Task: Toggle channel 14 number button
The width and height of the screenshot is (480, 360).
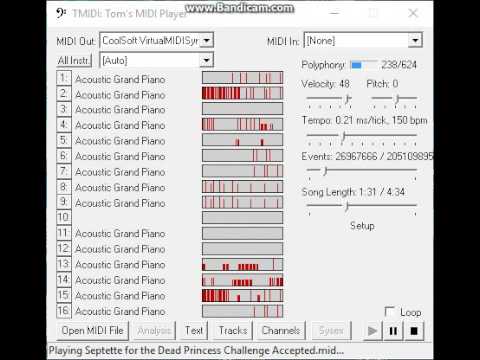Action: pos(64,280)
